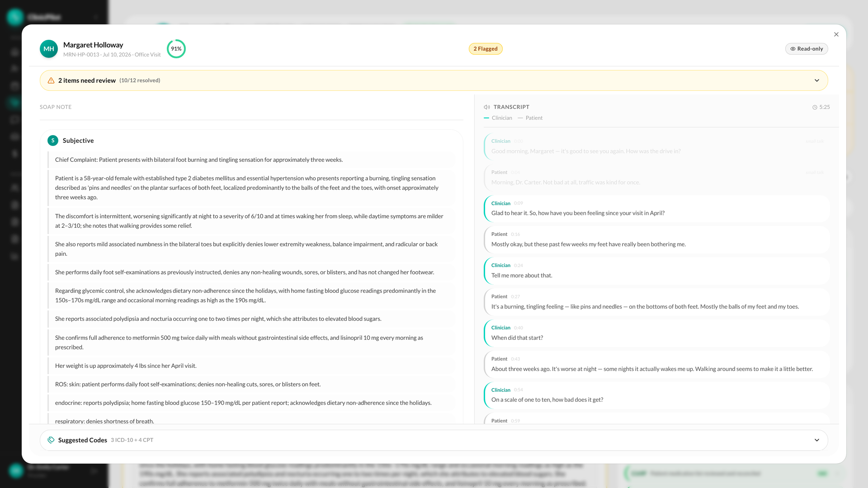Viewport: 868px width, 488px height.
Task: Click clinician line about visit in April
Action: click(656, 208)
